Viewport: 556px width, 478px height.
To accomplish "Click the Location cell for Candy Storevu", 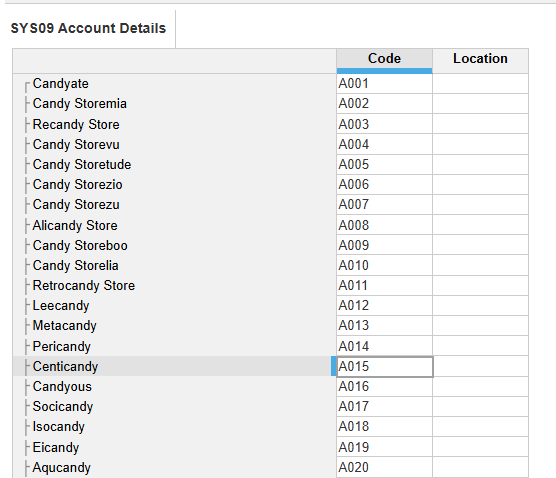I will tap(480, 144).
